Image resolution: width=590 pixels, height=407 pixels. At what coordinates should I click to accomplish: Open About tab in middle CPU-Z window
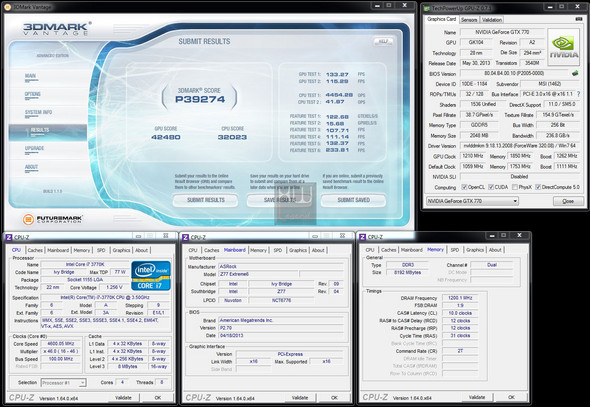(318, 250)
